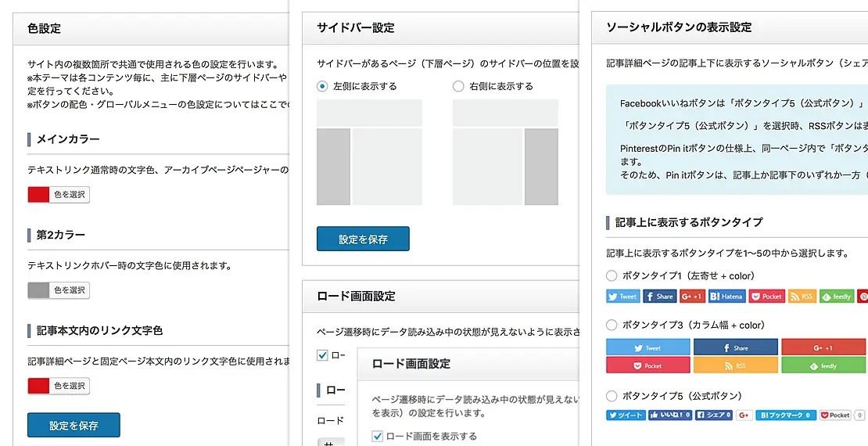The width and height of the screenshot is (868, 446).
Task: Select 左側に表示する sidebar radio option
Action: [x=322, y=86]
